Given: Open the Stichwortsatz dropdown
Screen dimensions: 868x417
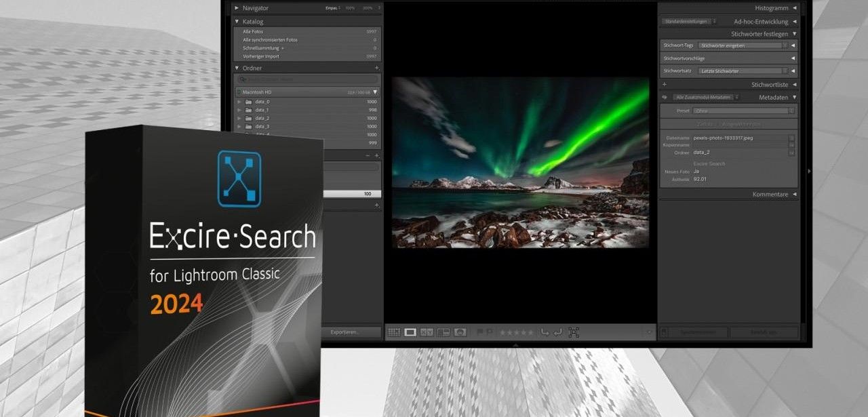Looking at the screenshot, I should (x=743, y=71).
